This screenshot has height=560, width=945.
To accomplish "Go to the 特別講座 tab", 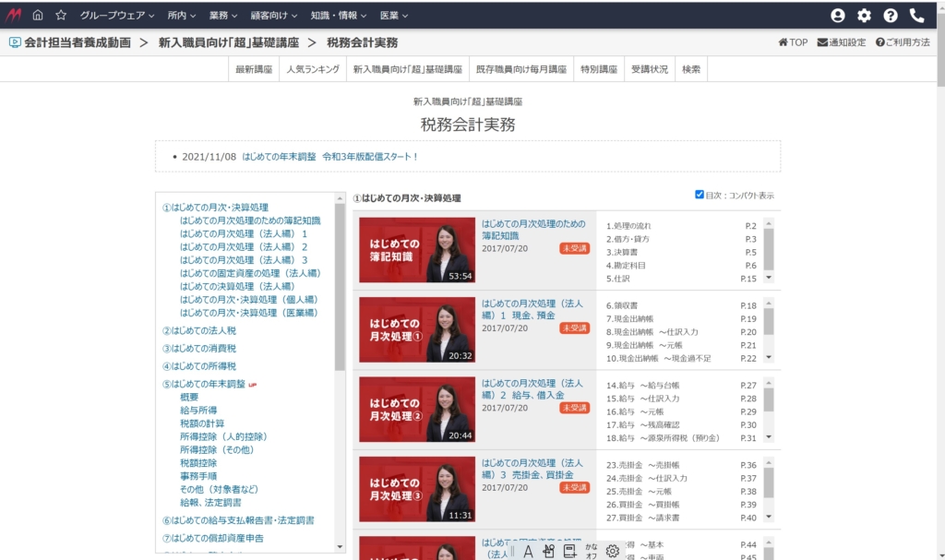I will pos(598,69).
